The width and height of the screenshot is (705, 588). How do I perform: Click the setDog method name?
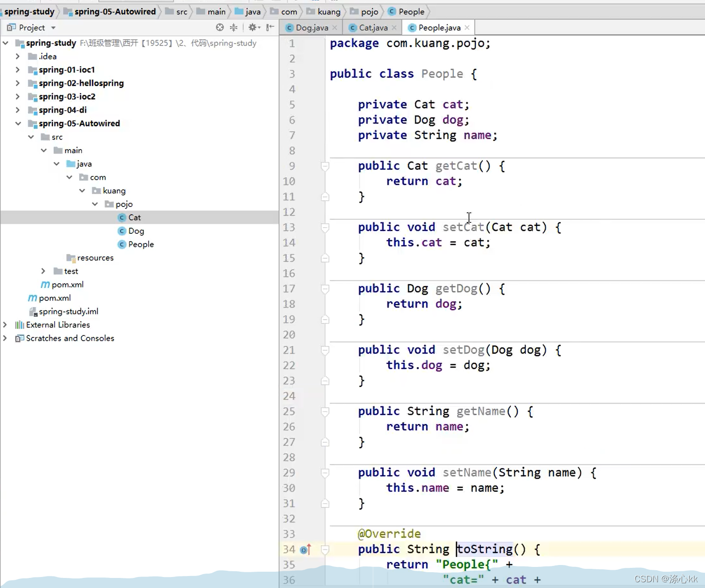463,350
